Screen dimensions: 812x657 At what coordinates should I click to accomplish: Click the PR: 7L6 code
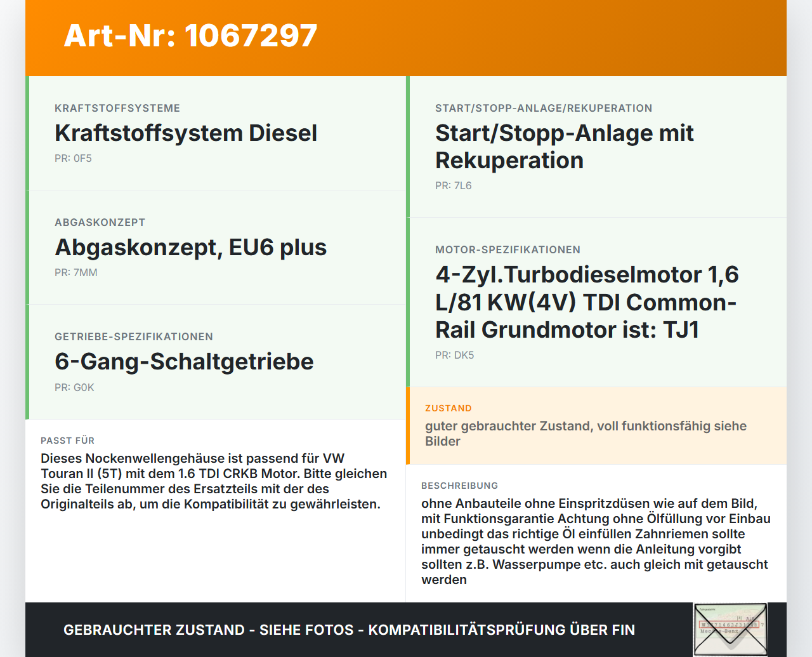click(x=454, y=185)
